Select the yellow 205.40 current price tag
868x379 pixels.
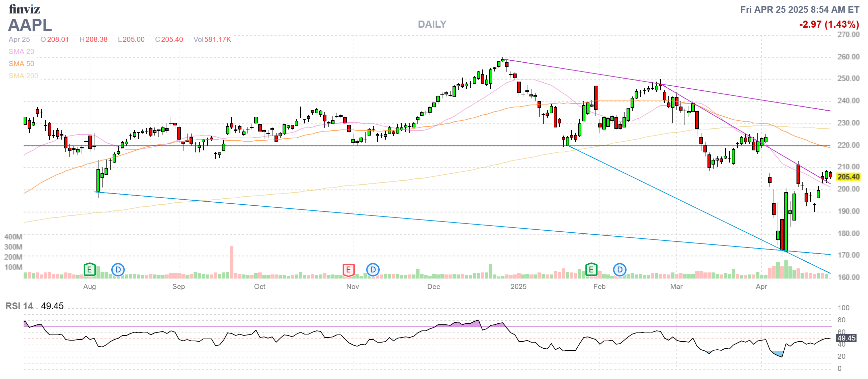click(848, 177)
